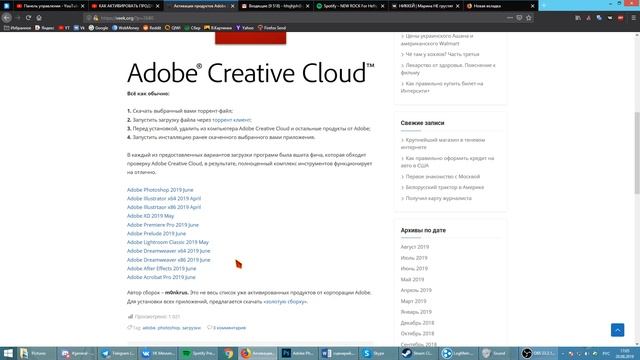Viewport: 640px width, 360px height.
Task: Switch to the YouTube Панель управления tab
Action: pos(50,6)
